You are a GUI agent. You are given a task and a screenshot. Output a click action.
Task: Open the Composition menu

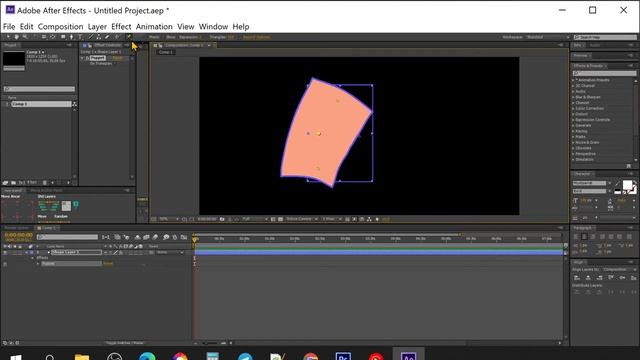(x=60, y=27)
